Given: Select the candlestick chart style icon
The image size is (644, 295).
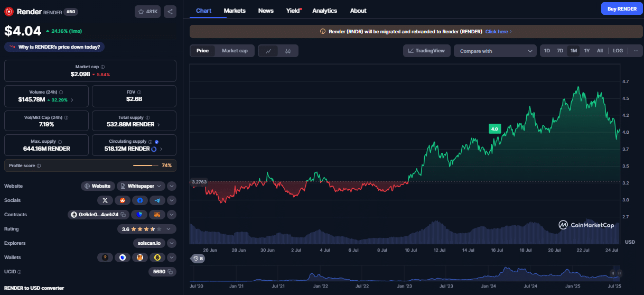Looking at the screenshot, I should (x=288, y=51).
